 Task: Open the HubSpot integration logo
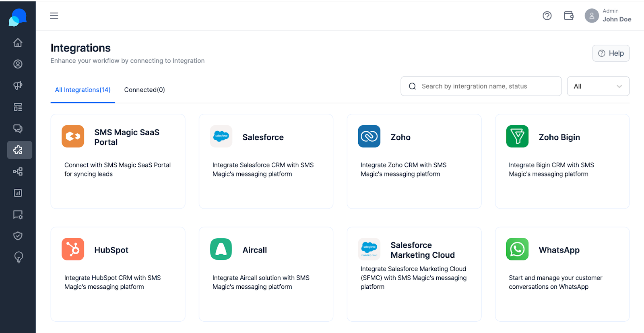(x=73, y=249)
